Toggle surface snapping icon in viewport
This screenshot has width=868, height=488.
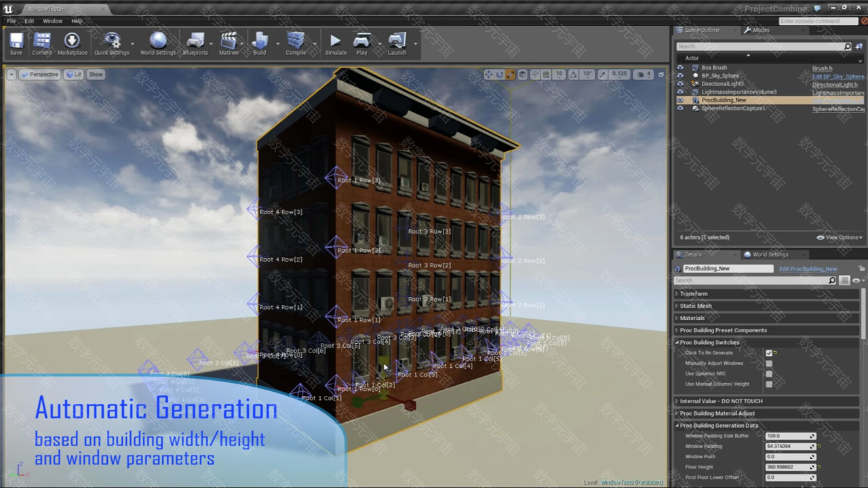click(x=535, y=75)
